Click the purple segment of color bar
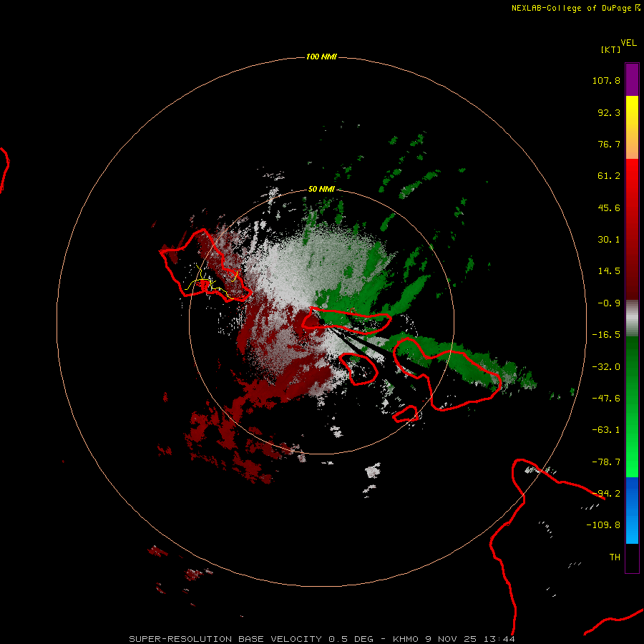This screenshot has height=644, width=644. tap(632, 79)
